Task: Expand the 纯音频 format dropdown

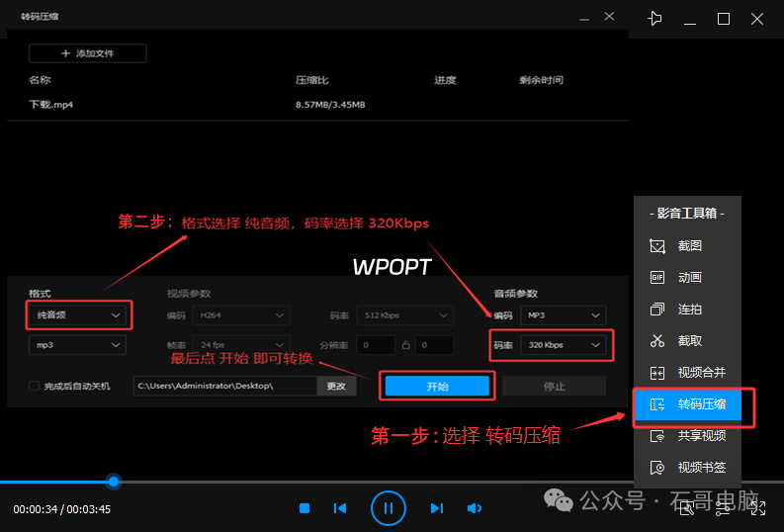Action: [x=77, y=314]
